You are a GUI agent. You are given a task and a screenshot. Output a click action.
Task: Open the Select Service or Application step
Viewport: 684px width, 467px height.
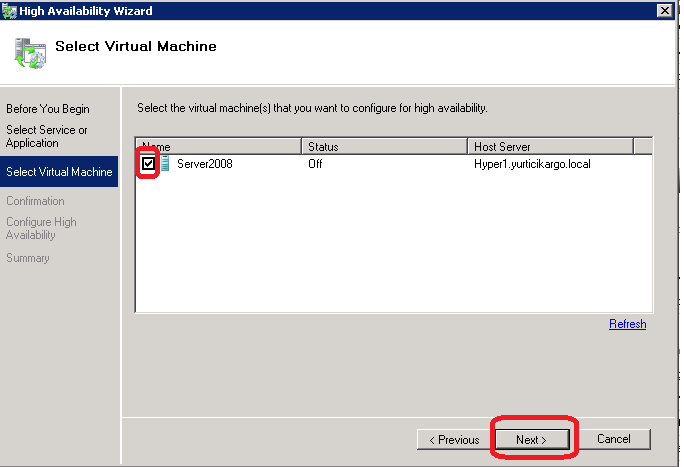coord(47,137)
